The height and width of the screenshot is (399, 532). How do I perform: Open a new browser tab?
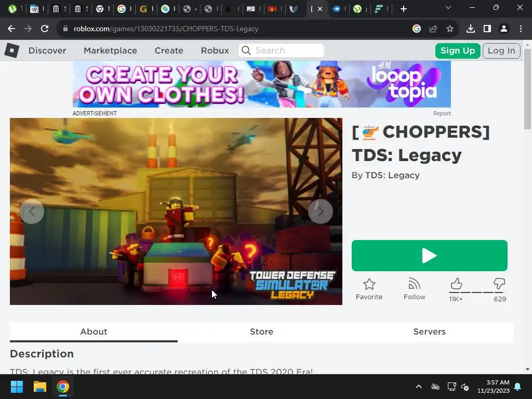pos(403,9)
